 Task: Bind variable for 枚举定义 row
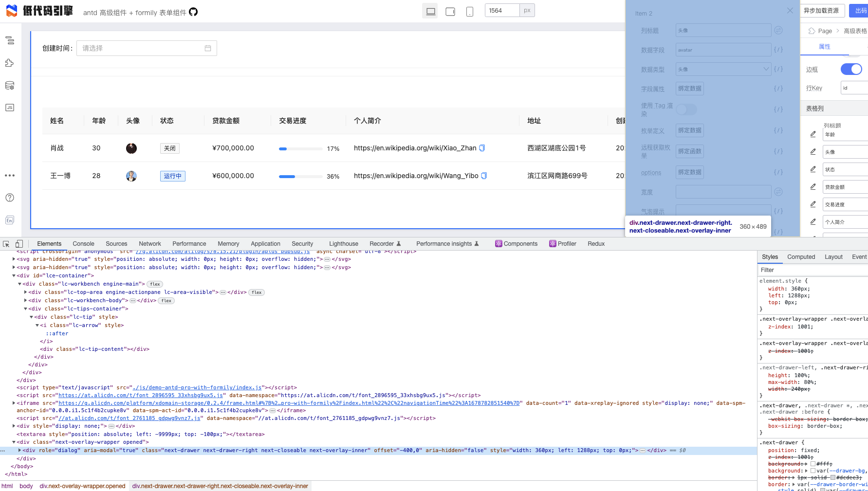pyautogui.click(x=778, y=130)
